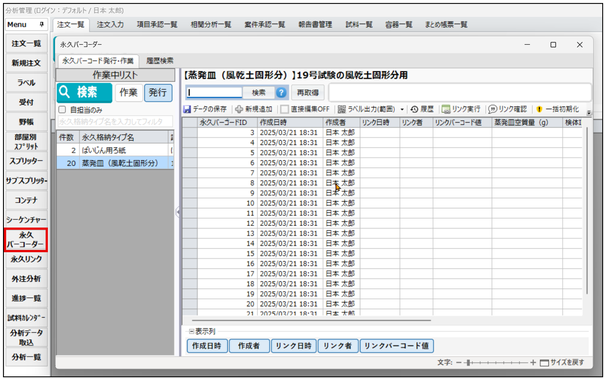Click 一括初期化 warning icon in toolbar
The height and width of the screenshot is (378, 605).
pyautogui.click(x=539, y=110)
